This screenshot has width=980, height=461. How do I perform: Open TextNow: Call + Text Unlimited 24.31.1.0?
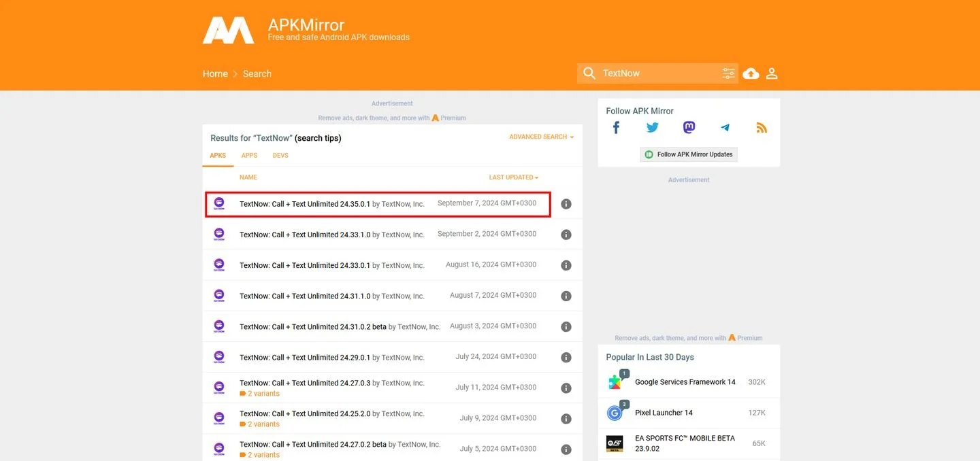305,296
